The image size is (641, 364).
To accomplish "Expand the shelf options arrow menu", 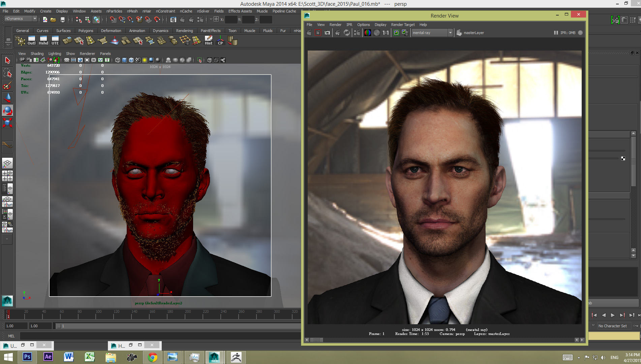I will 8,45.
